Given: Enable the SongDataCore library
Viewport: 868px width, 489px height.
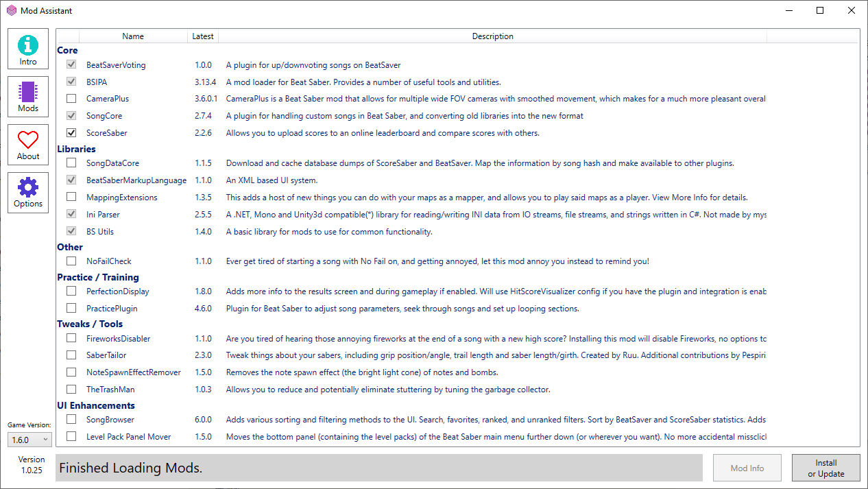Looking at the screenshot, I should pyautogui.click(x=71, y=163).
